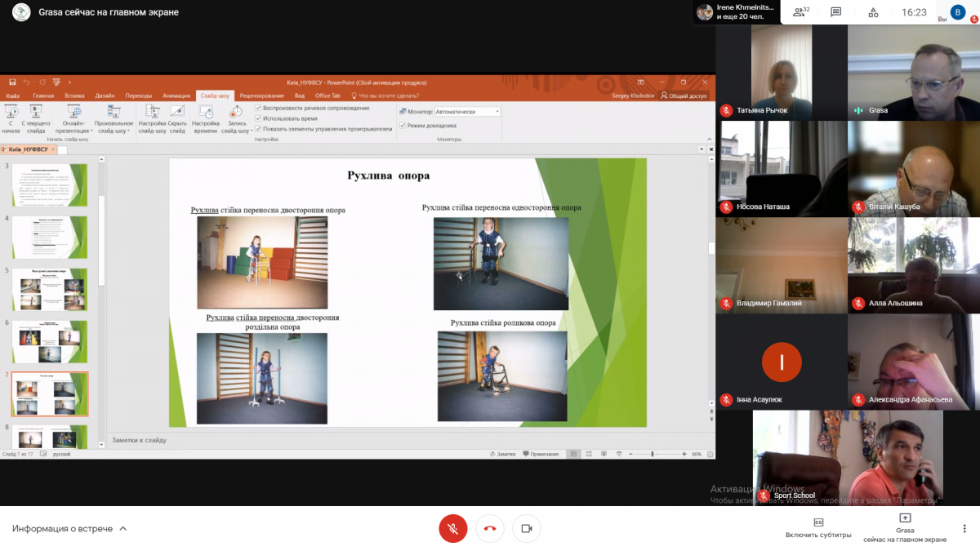Open the meeting chat panel
The width and height of the screenshot is (980, 551).
(x=835, y=12)
